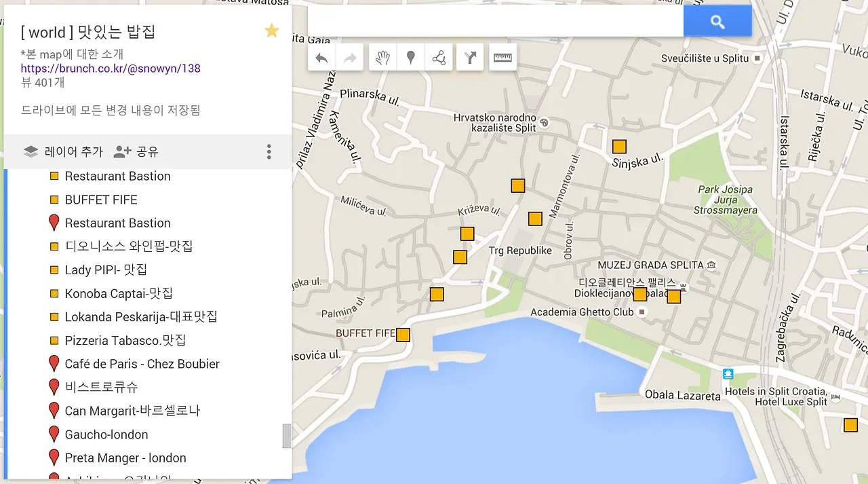
Task: Select Lokanda Peskarija-대표맛집 list entry
Action: [141, 316]
